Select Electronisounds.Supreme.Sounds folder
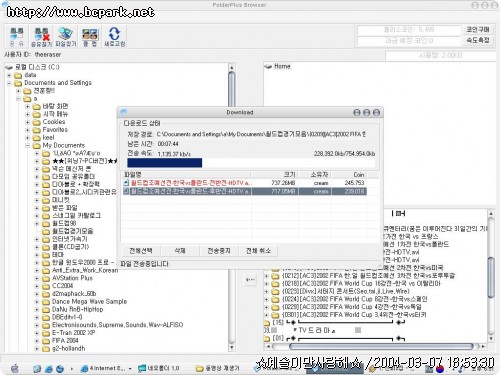 coord(117,325)
